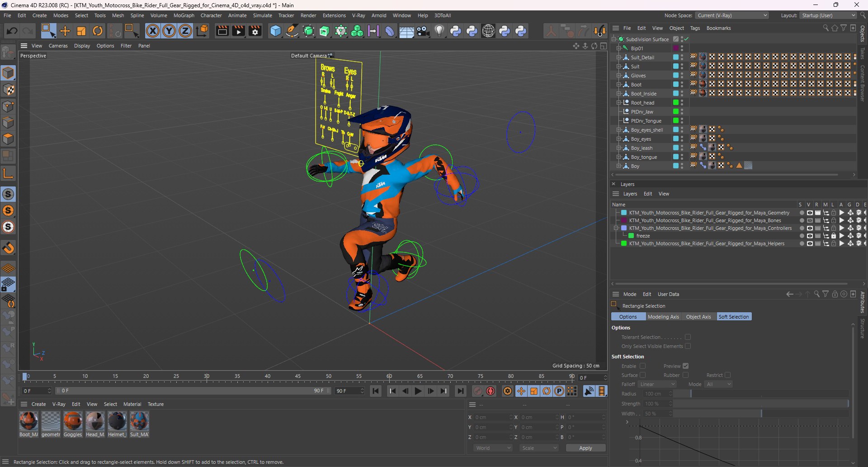Open the Scale mode dropdown

click(539, 448)
